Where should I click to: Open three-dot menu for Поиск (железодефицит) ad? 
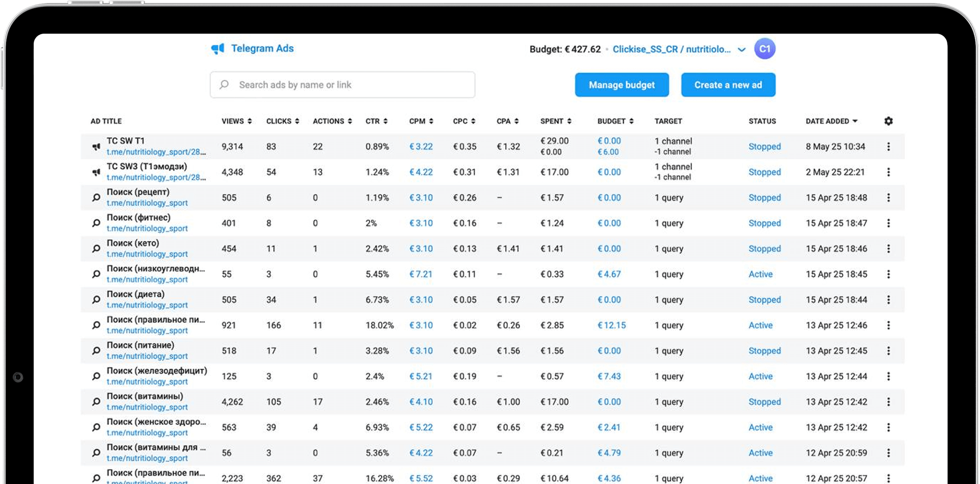pyautogui.click(x=888, y=376)
